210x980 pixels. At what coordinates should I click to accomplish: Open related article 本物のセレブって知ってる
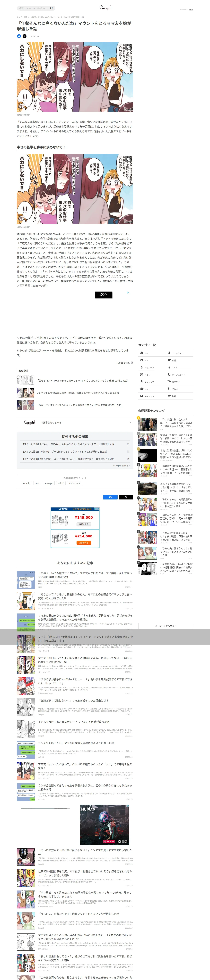coord(75,452)
